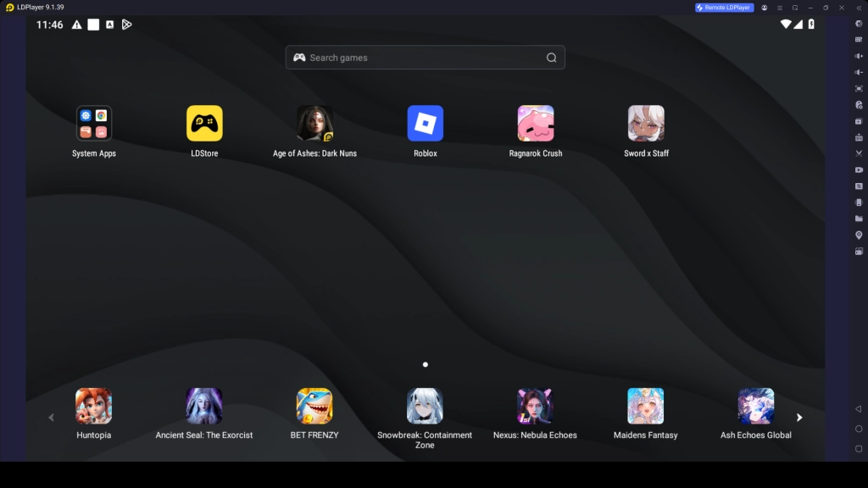The width and height of the screenshot is (868, 488).
Task: Decrease volume with the sidebar speaker minus
Action: click(859, 73)
